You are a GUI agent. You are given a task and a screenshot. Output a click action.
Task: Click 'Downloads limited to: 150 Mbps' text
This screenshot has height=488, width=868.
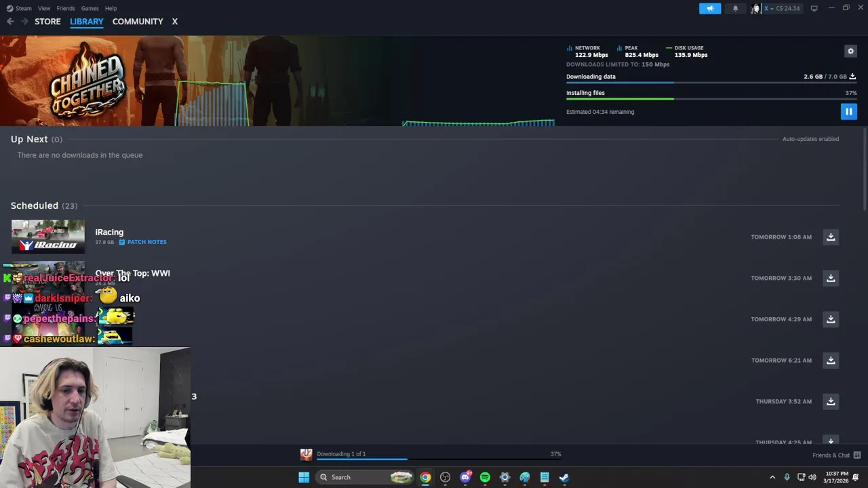(x=618, y=64)
